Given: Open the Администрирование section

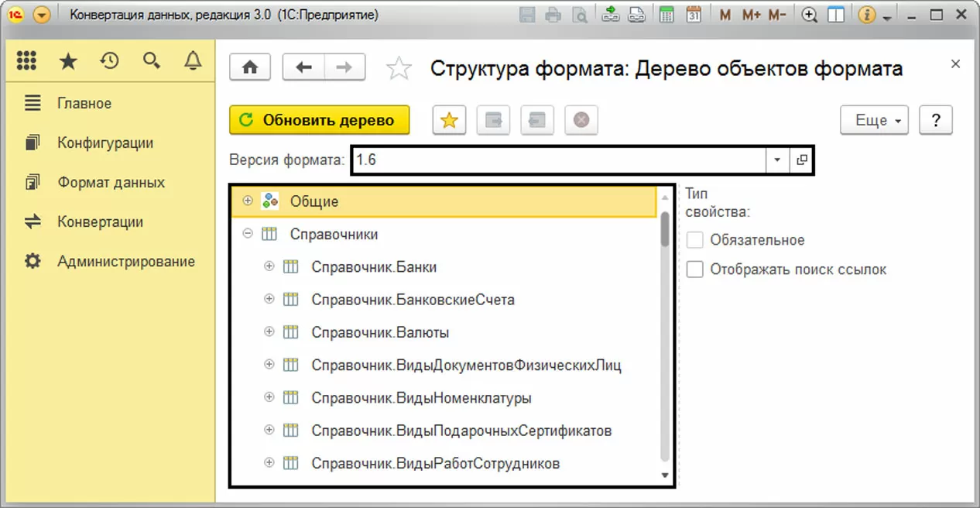Looking at the screenshot, I should coord(126,261).
